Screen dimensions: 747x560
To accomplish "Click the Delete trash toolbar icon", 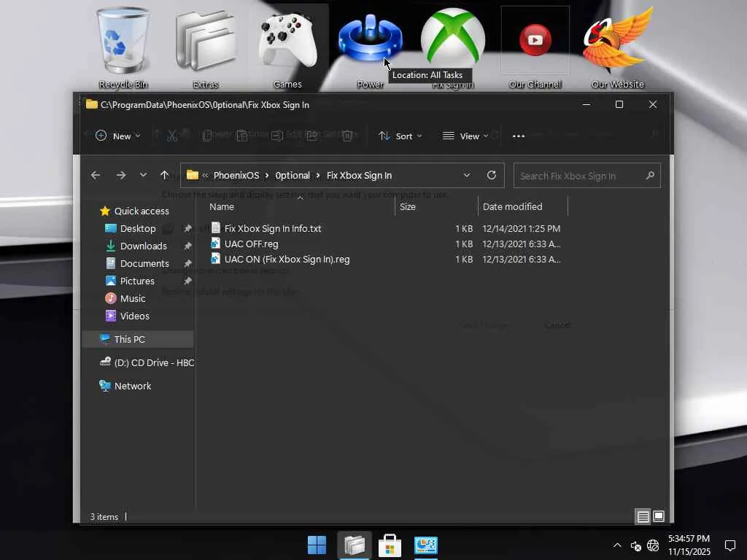I will click(348, 136).
